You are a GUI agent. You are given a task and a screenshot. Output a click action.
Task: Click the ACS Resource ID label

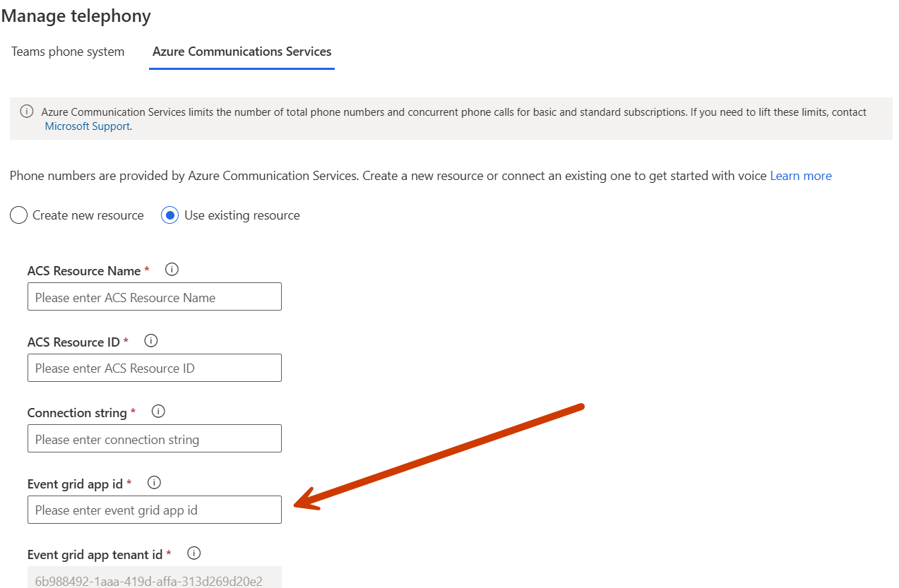73,342
